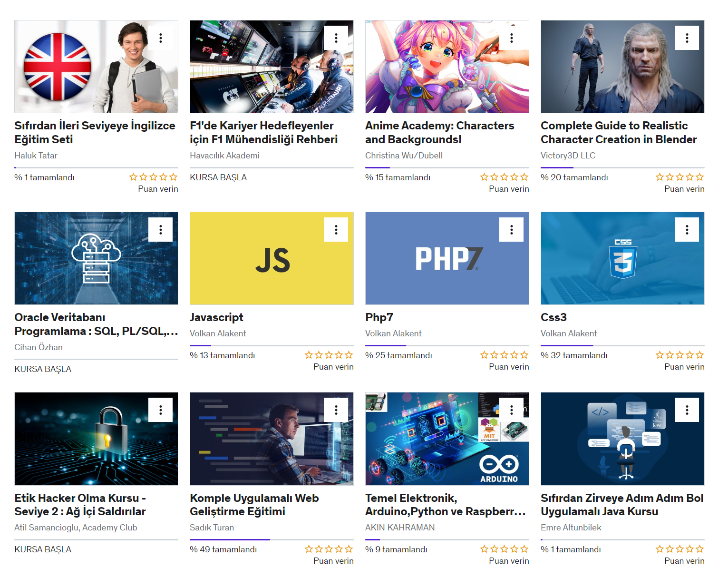Screen dimensions: 728x568
Task: Open three-dot menu on İngilizce Eğitim Seti card
Action: pyautogui.click(x=161, y=38)
